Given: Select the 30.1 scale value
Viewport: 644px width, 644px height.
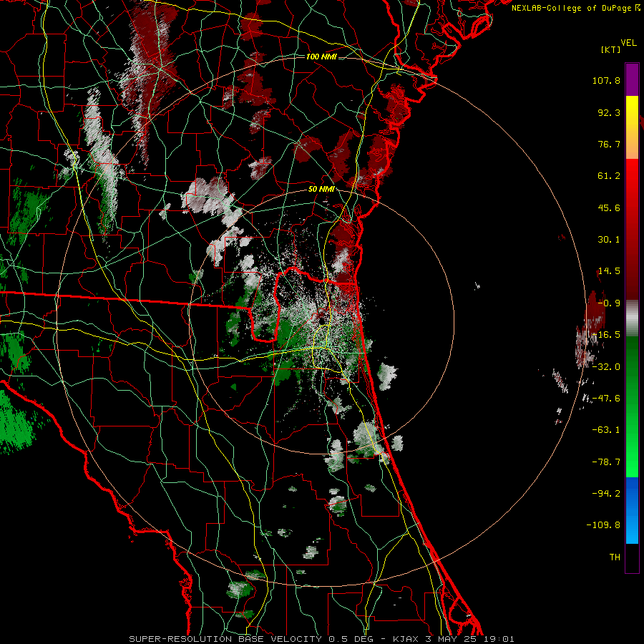Looking at the screenshot, I should coord(609,240).
